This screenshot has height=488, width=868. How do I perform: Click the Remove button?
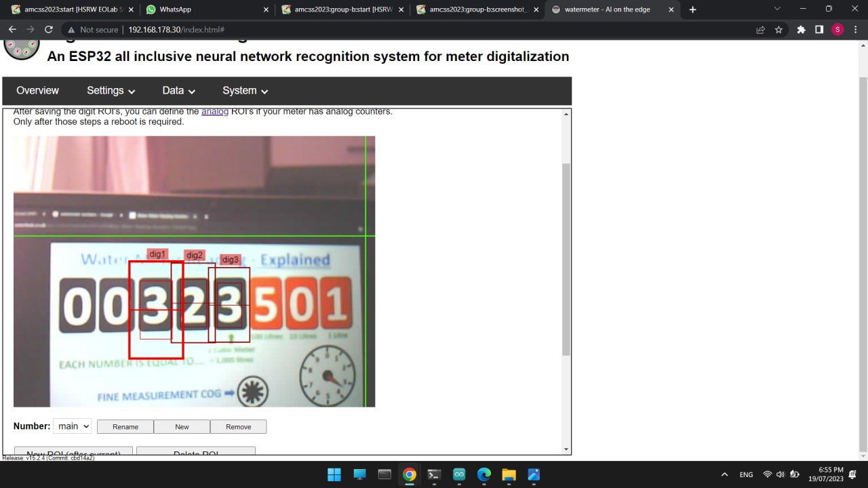(238, 427)
